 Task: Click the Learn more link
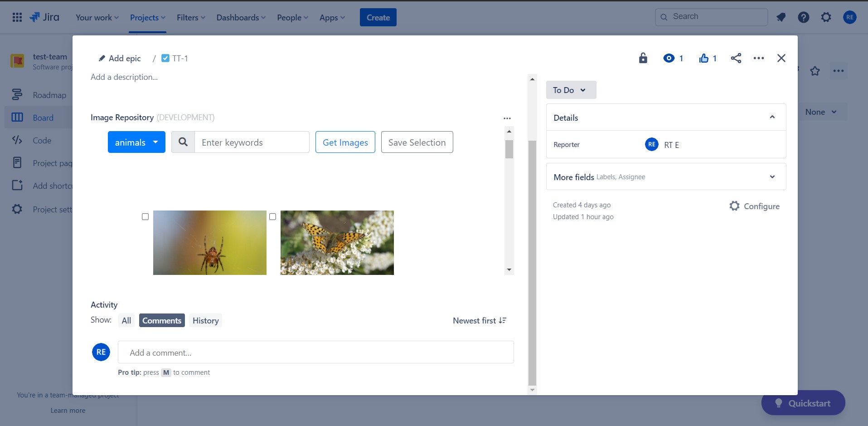click(x=68, y=410)
